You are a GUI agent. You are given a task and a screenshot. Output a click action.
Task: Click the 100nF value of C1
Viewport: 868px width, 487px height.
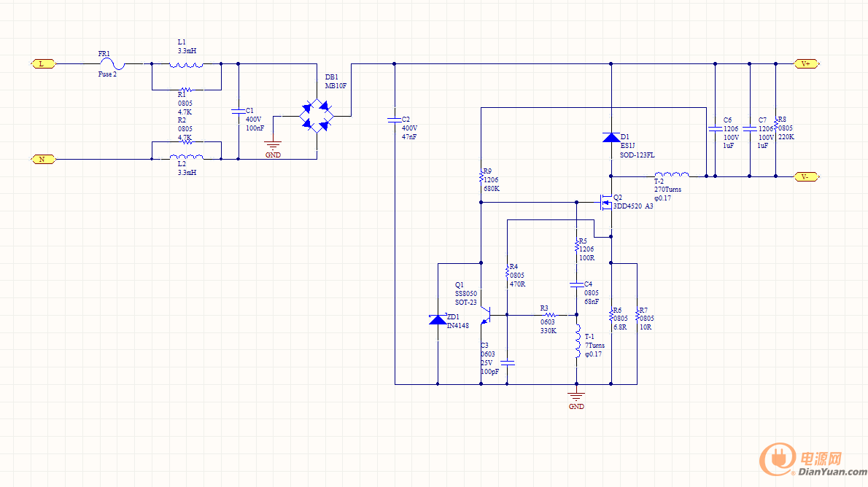point(255,128)
